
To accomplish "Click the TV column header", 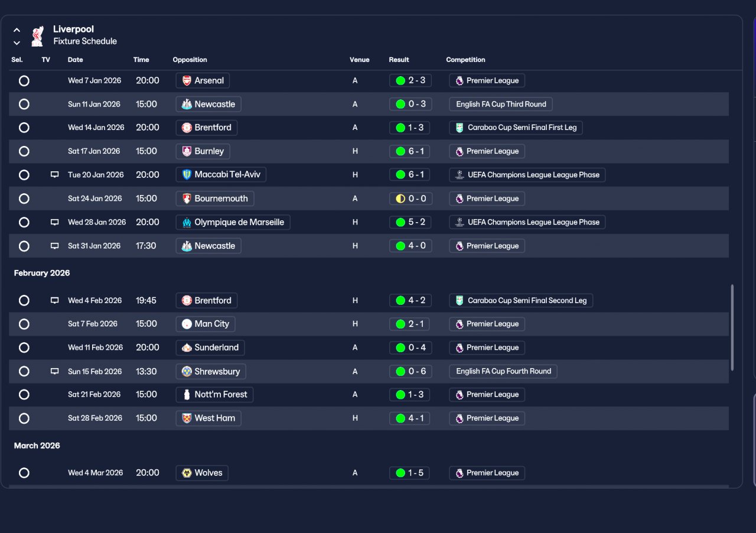I will pyautogui.click(x=46, y=60).
